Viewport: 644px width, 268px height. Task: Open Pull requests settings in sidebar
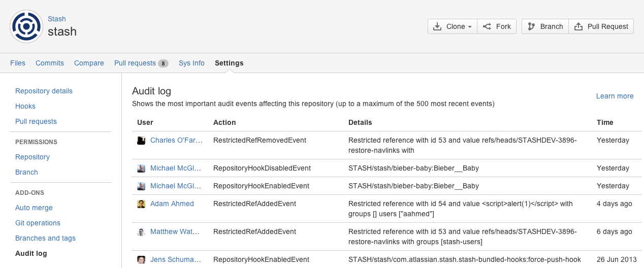coord(36,121)
